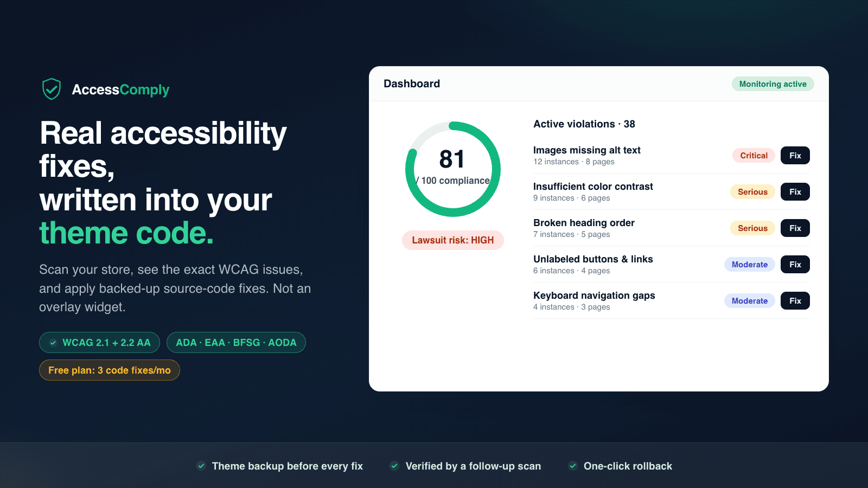Click the Images missing alt text row title
Screen dimensions: 868x488
click(587, 150)
